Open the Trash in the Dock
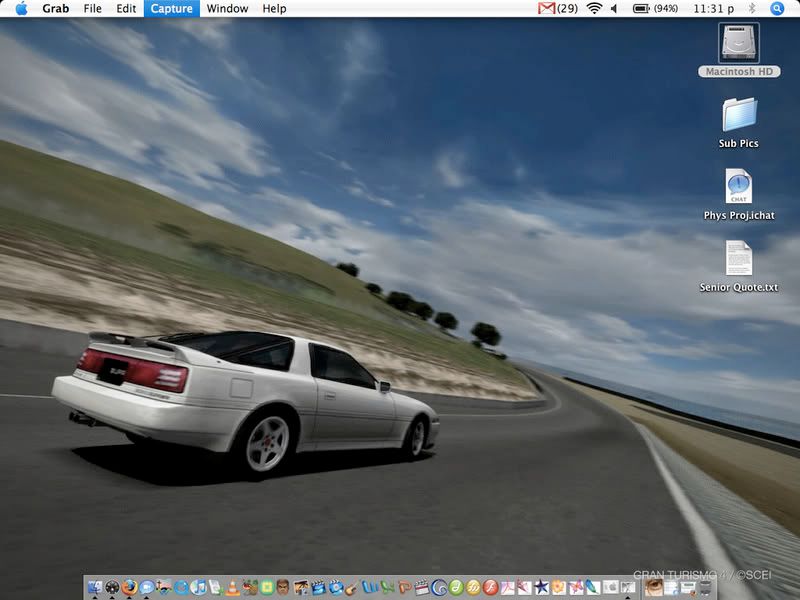The image size is (800, 600). [x=705, y=588]
